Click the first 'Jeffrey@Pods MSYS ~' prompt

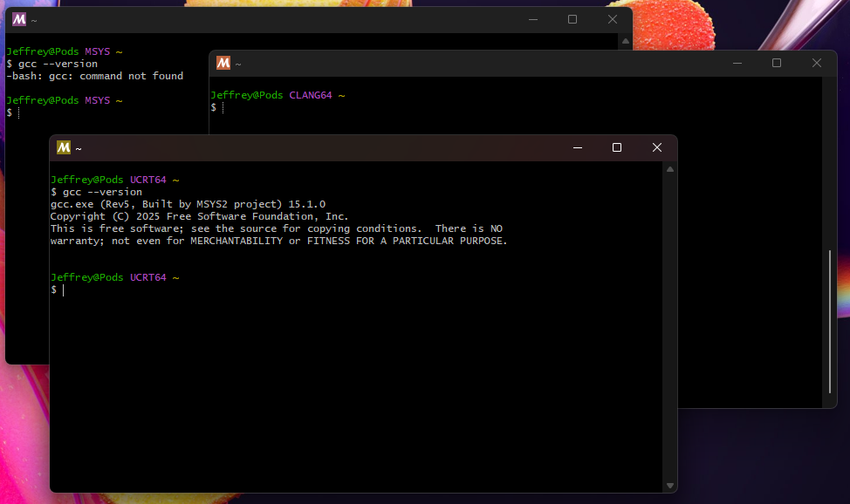pos(64,51)
